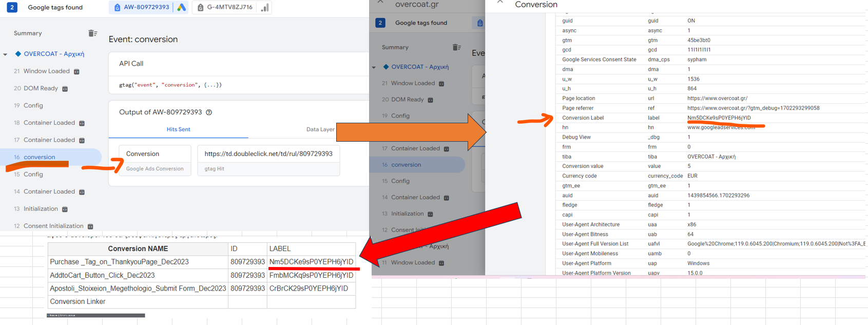Click the code icon beside 18 Container Loaded
Image resolution: width=868 pixels, height=325 pixels.
(x=82, y=123)
